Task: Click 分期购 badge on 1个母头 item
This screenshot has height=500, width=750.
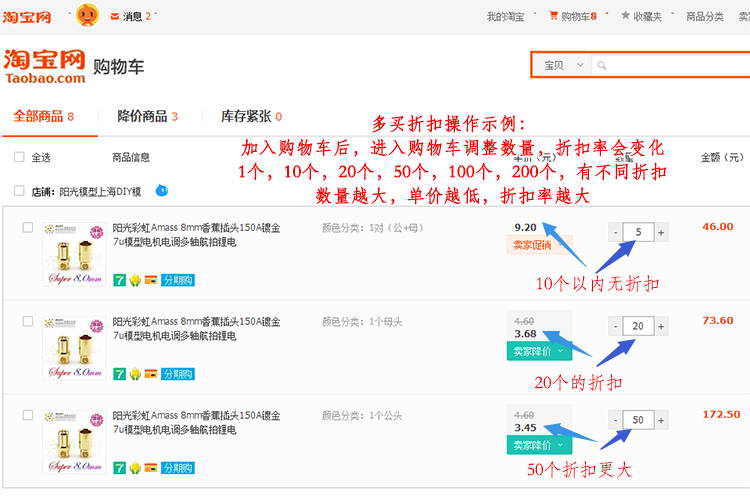Action: click(x=178, y=374)
